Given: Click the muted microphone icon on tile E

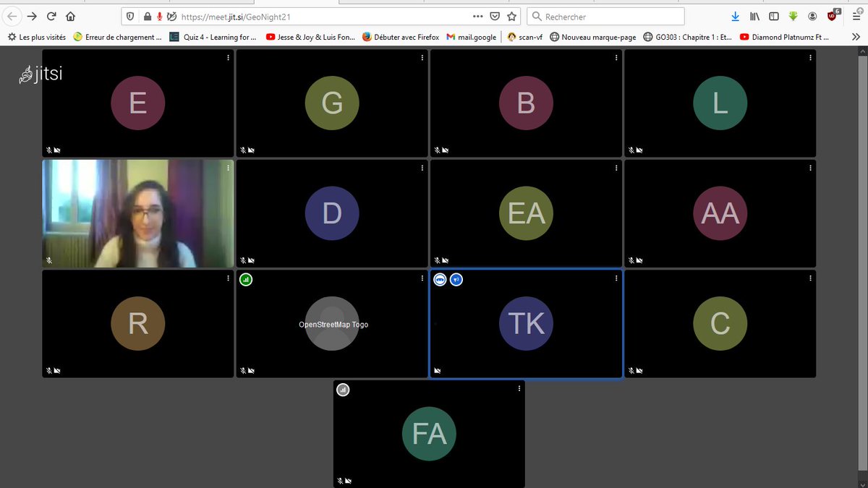Looking at the screenshot, I should 49,150.
